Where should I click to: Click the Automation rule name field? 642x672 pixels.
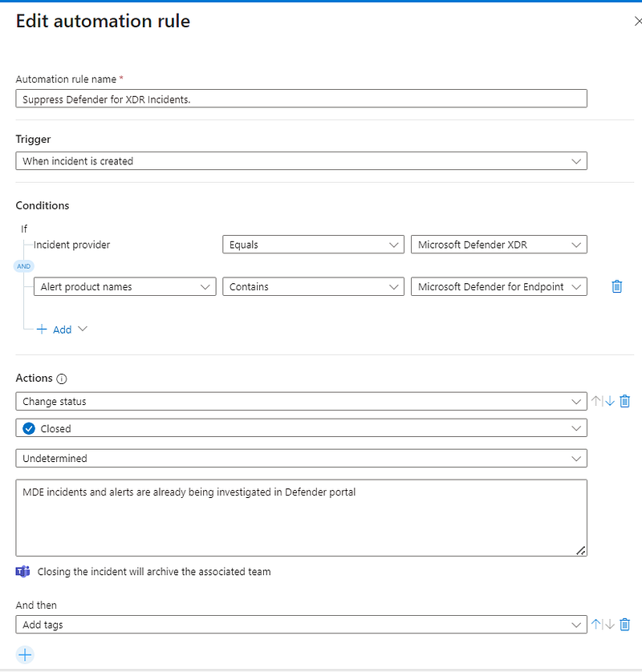pyautogui.click(x=301, y=99)
